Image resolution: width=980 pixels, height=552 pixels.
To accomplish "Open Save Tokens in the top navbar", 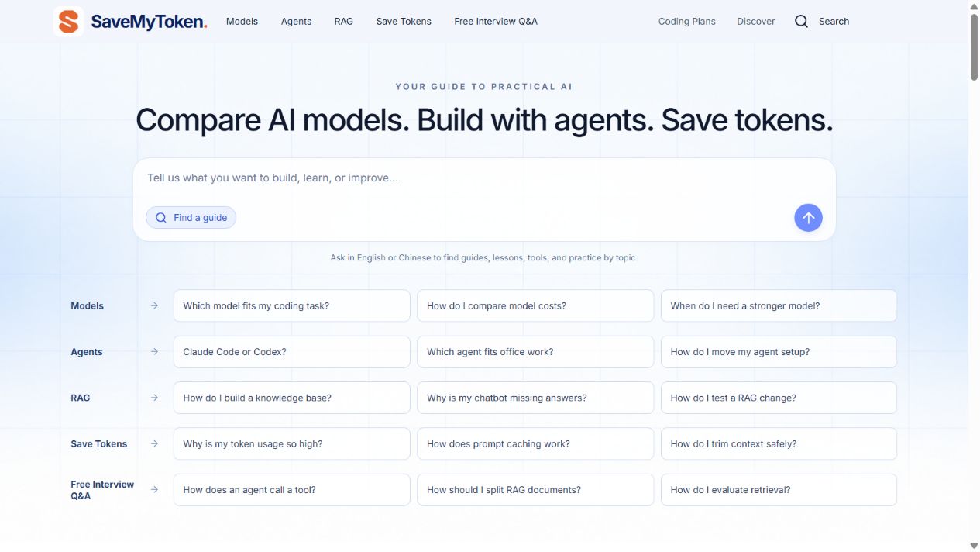I will coord(404,21).
